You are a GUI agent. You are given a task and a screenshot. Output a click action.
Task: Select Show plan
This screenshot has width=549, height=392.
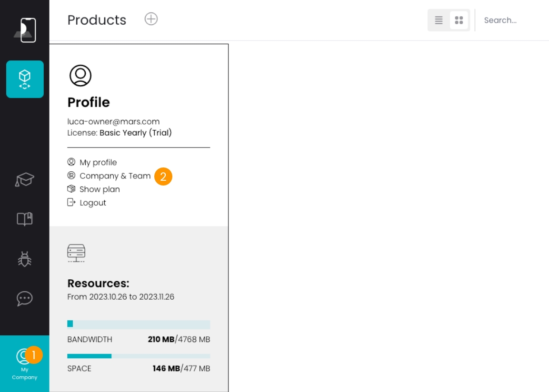(100, 189)
